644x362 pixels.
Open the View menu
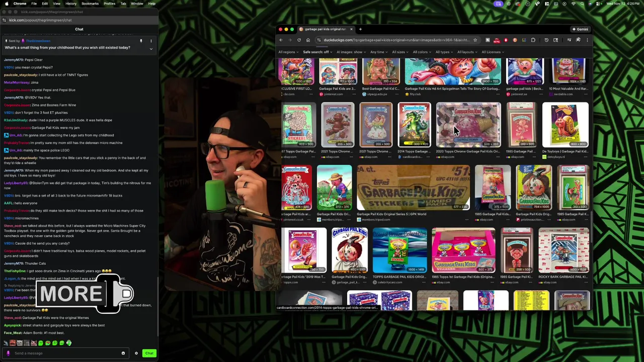pyautogui.click(x=56, y=4)
